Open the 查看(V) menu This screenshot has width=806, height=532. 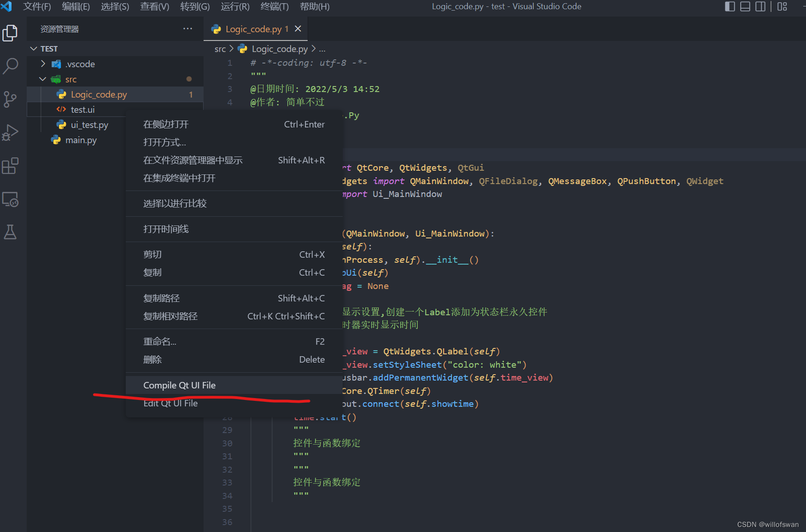pos(155,6)
